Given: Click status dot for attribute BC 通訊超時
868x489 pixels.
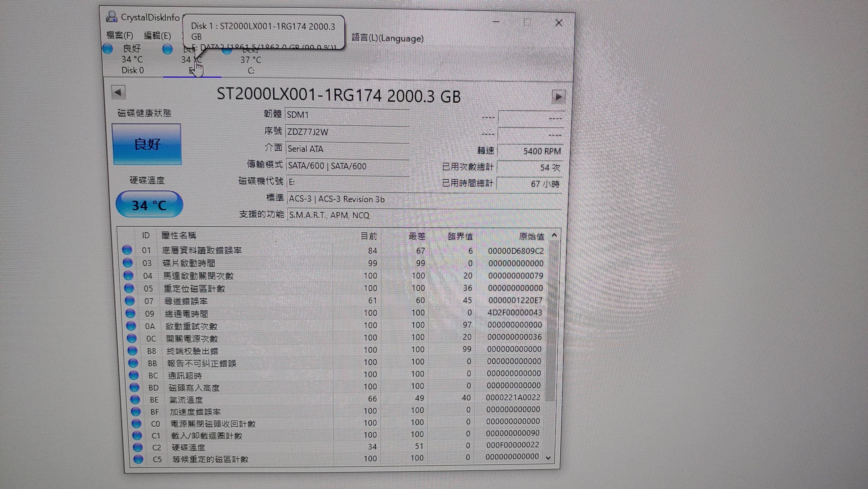Looking at the screenshot, I should click(134, 375).
